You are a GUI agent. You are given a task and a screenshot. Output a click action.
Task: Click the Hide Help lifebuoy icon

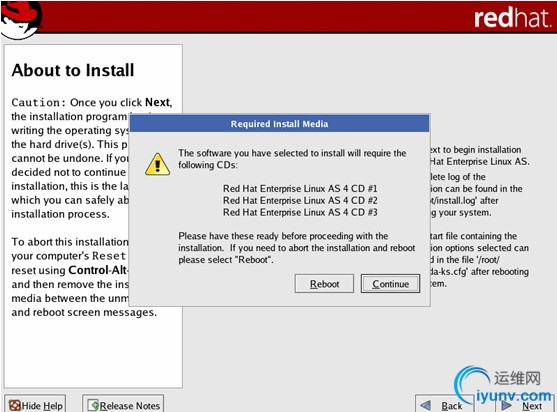pyautogui.click(x=15, y=405)
